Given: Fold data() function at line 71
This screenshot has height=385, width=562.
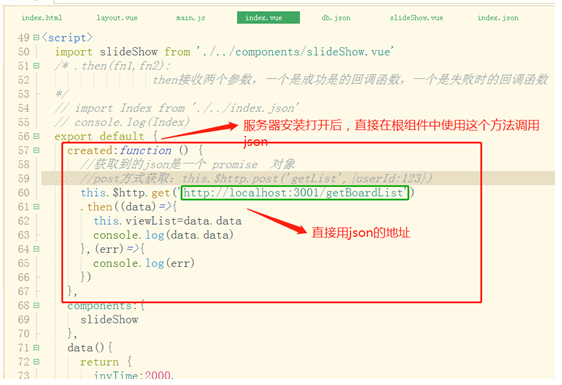Looking at the screenshot, I should click(36, 348).
